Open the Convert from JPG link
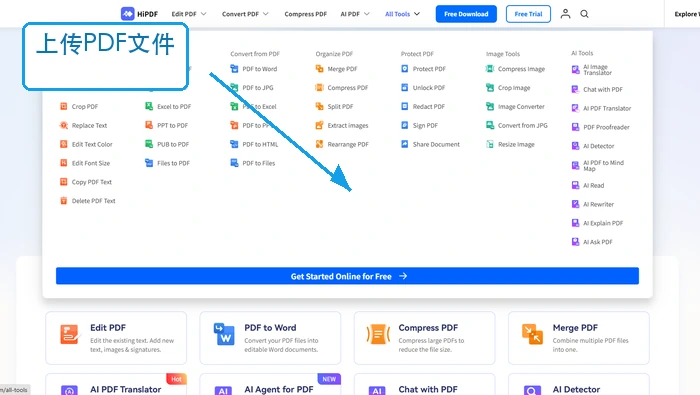This screenshot has height=395, width=700. coord(523,125)
